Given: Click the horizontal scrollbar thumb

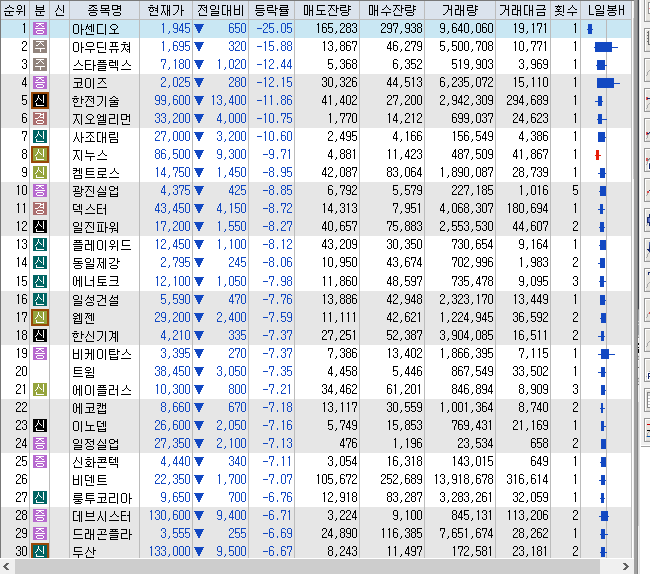Looking at the screenshot, I should click(x=306, y=566).
